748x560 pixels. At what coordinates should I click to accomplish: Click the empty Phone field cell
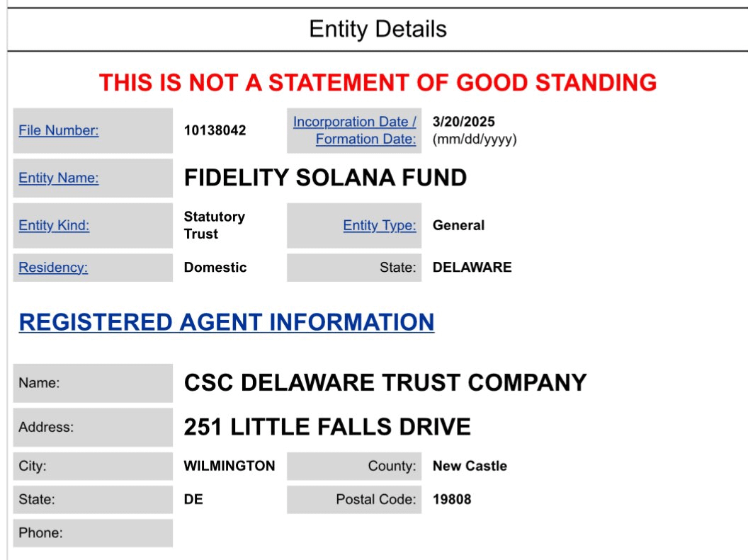tap(92, 532)
